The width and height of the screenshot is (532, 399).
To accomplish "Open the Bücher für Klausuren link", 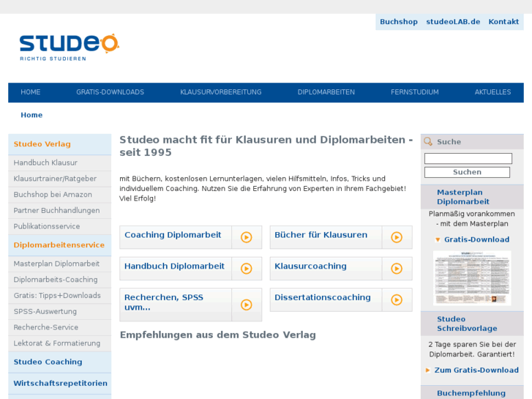I will [321, 235].
